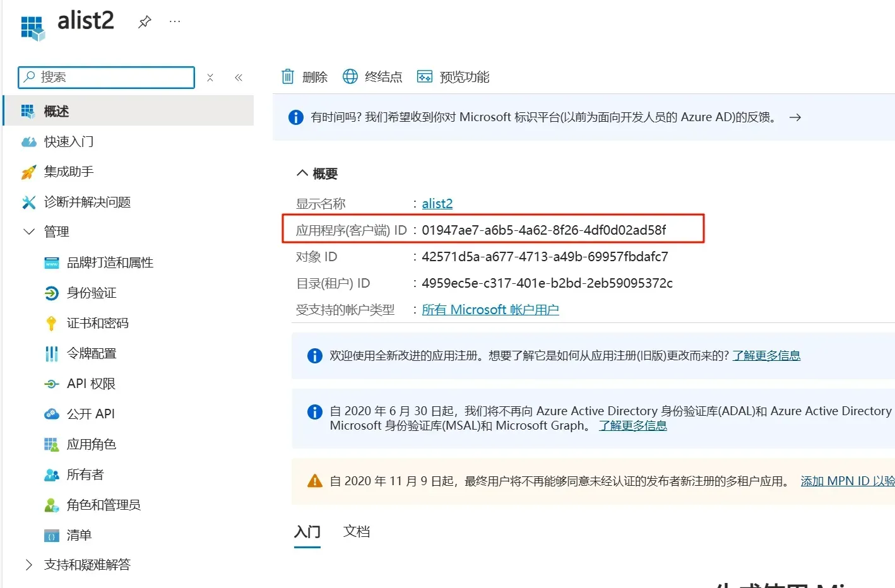The width and height of the screenshot is (895, 588).
Task: Click the 管理 section label
Action: tap(57, 232)
